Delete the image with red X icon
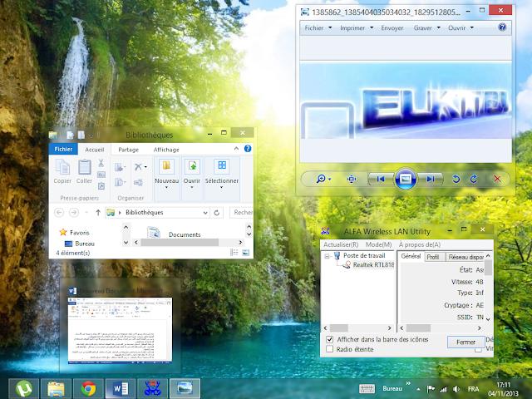This screenshot has width=532, height=399. pyautogui.click(x=497, y=179)
